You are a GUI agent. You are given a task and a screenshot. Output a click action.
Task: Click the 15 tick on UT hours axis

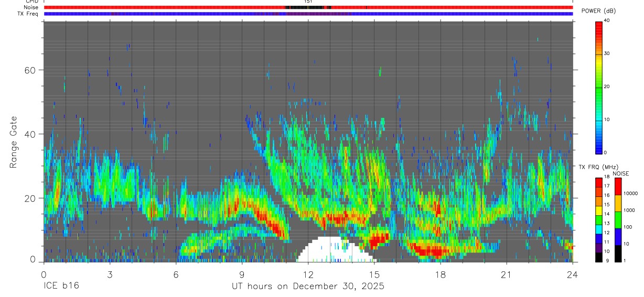click(x=374, y=274)
